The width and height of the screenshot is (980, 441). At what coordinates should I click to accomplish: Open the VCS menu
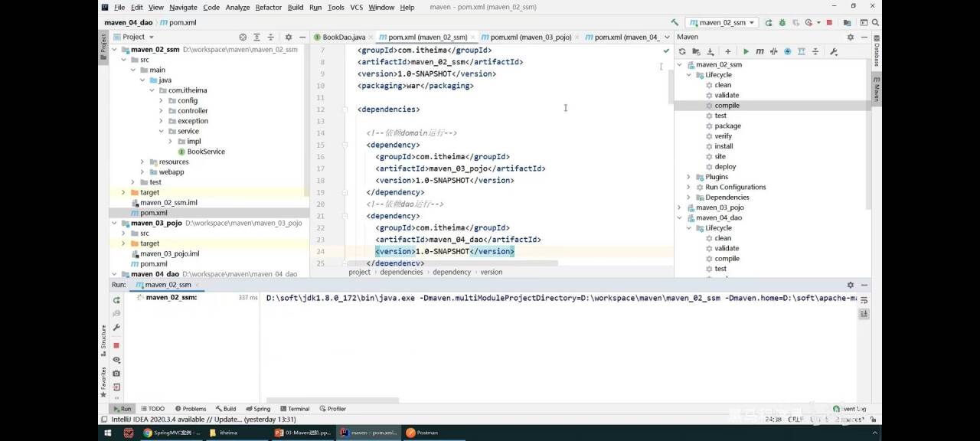point(357,8)
